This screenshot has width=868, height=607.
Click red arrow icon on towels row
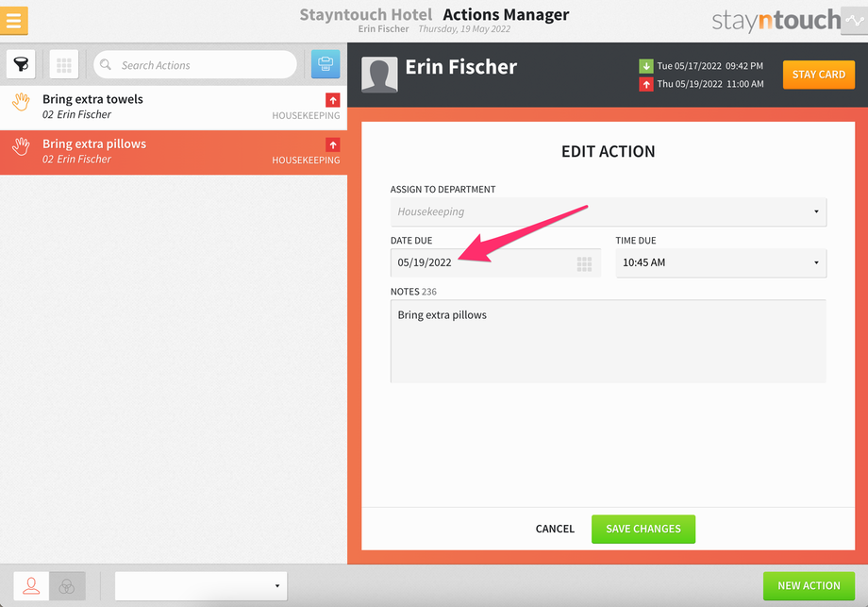point(333,100)
